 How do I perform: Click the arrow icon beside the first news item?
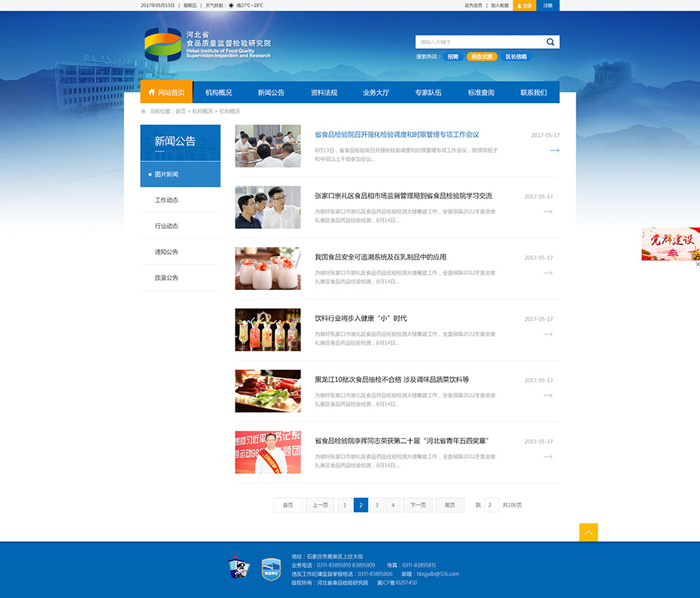coord(555,151)
